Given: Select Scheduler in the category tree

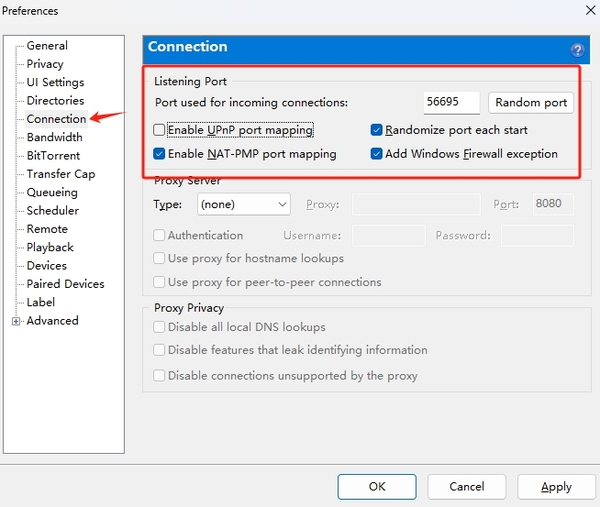Looking at the screenshot, I should (x=52, y=210).
